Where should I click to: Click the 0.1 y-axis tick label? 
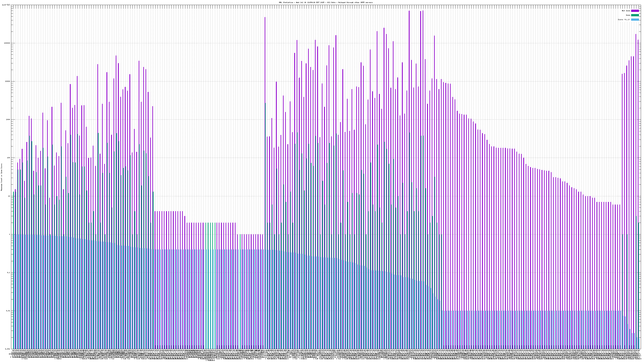(8, 273)
